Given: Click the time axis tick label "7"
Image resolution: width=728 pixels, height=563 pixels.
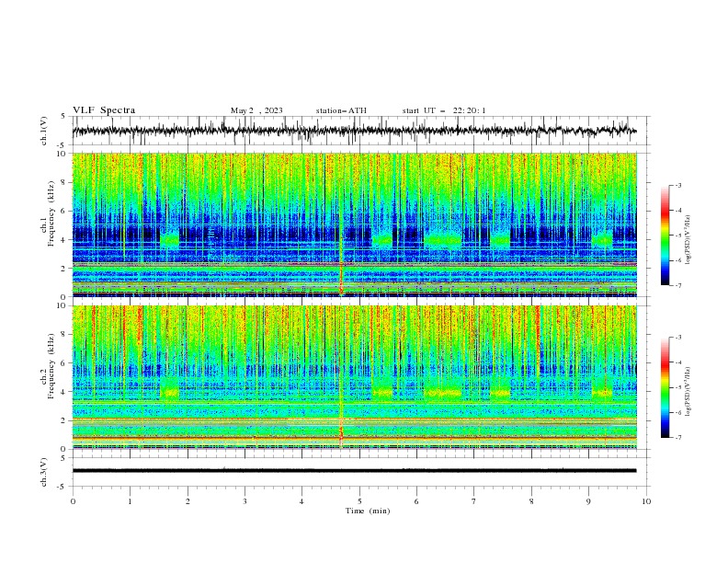Looking at the screenshot, I should pyautogui.click(x=474, y=501).
